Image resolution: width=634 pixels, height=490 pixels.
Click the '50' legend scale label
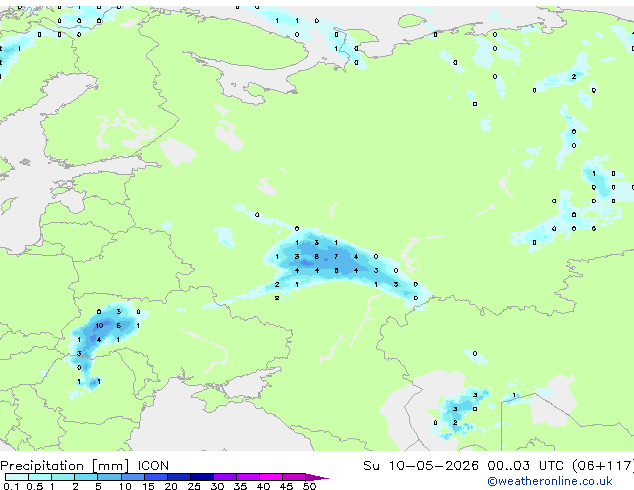pyautogui.click(x=309, y=486)
